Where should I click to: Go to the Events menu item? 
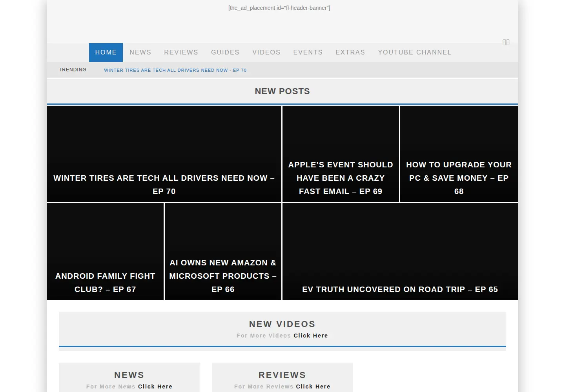pos(308,53)
